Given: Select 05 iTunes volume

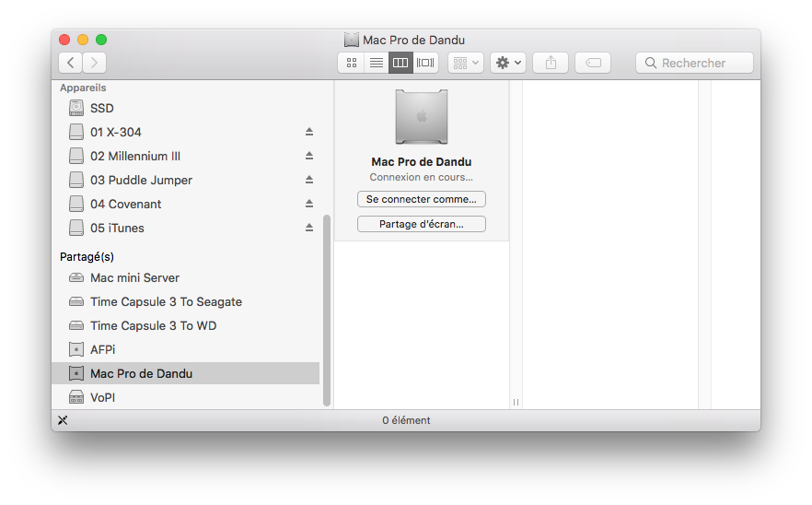Looking at the screenshot, I should [185, 227].
